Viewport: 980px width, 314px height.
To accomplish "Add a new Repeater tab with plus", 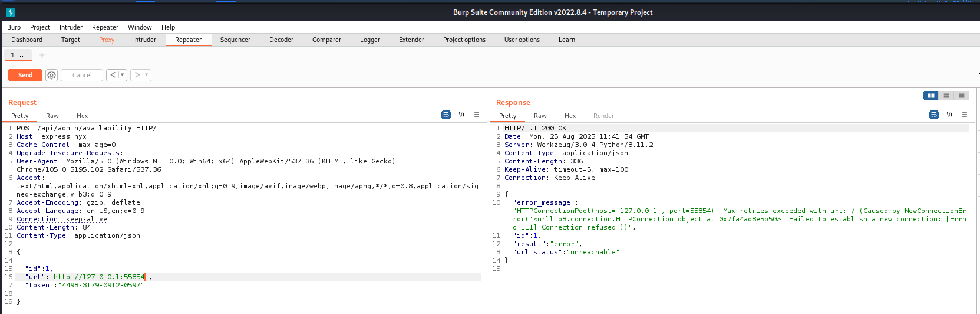I will coord(42,55).
